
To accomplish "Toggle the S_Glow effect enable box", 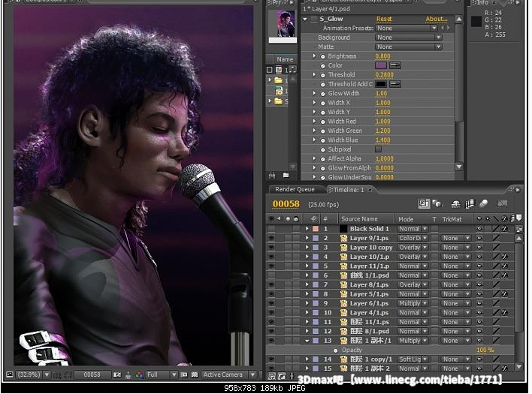I will (x=315, y=19).
